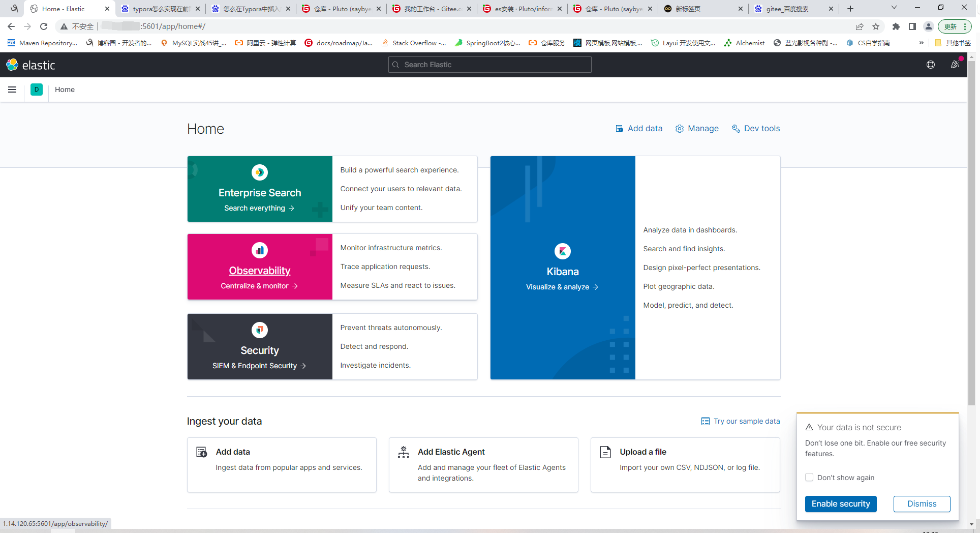The height and width of the screenshot is (533, 980).
Task: Open the Stack Overflow bookmark
Action: tap(413, 43)
